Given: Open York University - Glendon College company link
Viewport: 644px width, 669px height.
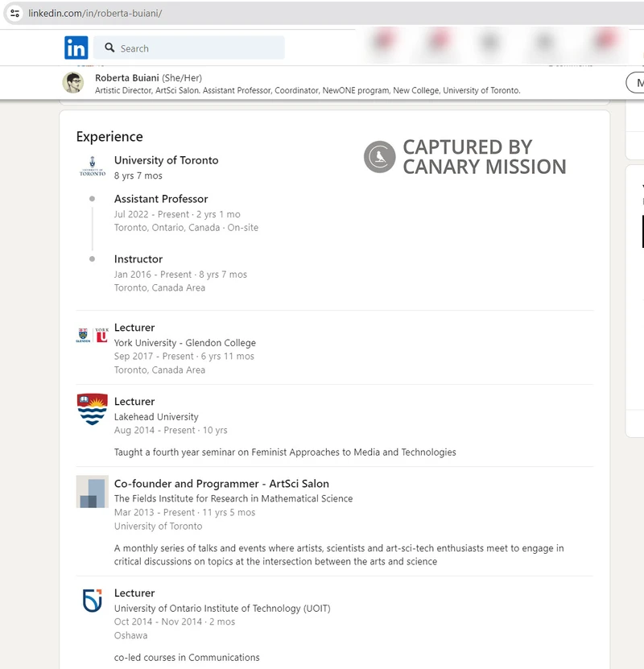Looking at the screenshot, I should pyautogui.click(x=184, y=343).
